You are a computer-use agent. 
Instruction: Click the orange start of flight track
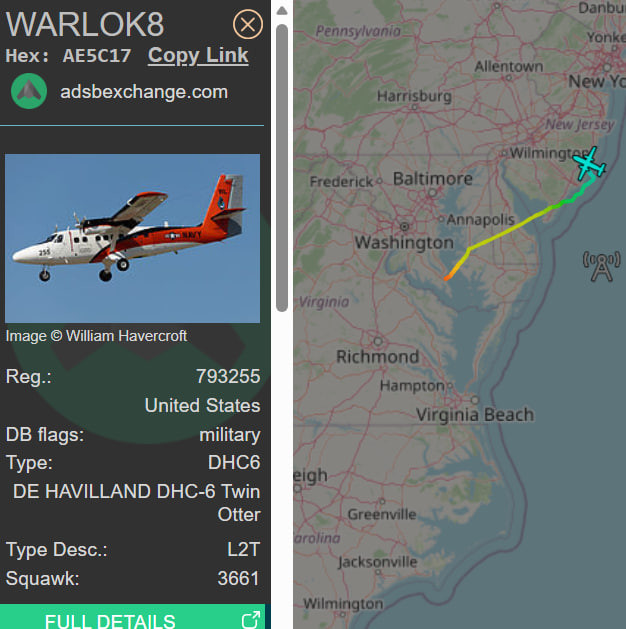[447, 277]
